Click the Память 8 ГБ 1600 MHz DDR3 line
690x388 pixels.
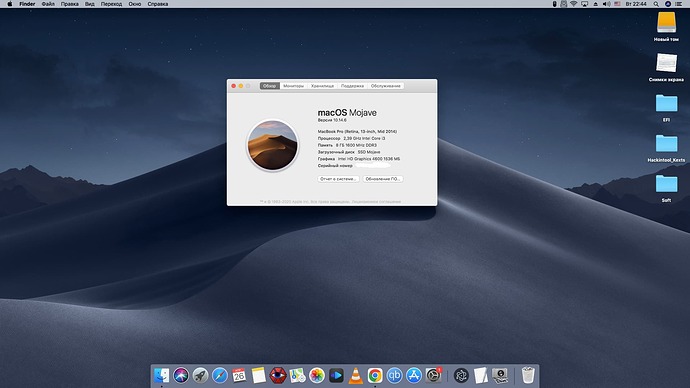coord(347,145)
